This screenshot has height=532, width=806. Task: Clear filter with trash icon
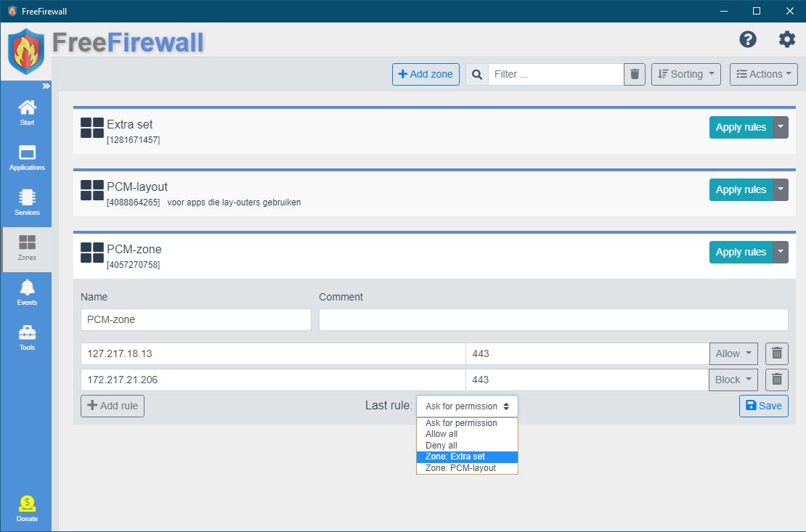pos(635,75)
